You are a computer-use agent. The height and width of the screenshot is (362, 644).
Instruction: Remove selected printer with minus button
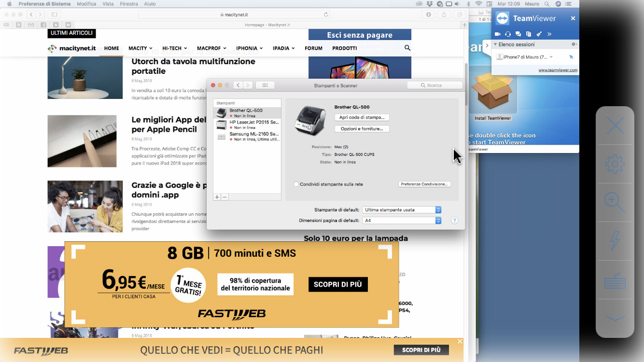[x=225, y=197]
